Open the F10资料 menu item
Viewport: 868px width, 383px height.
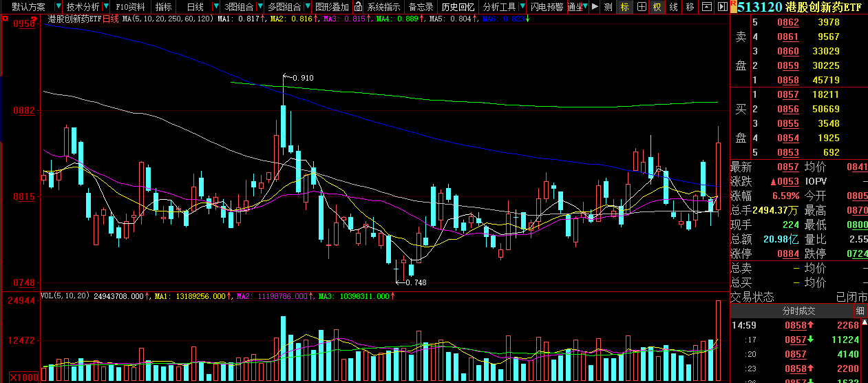[130, 7]
